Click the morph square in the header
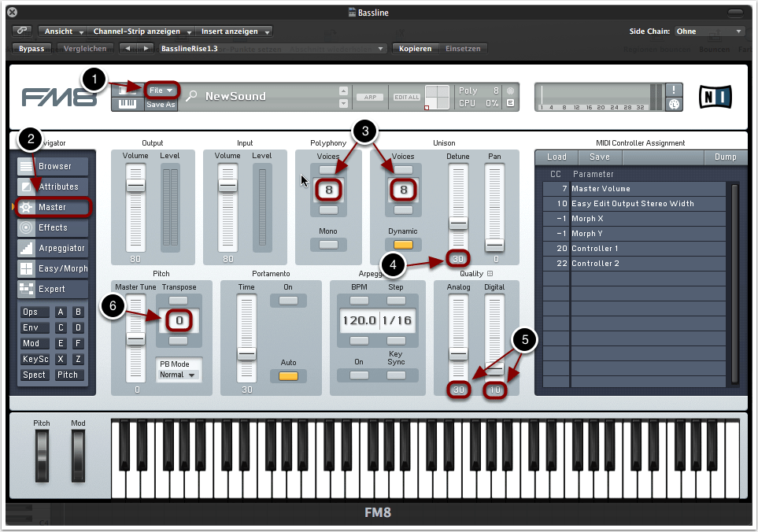 tap(437, 97)
